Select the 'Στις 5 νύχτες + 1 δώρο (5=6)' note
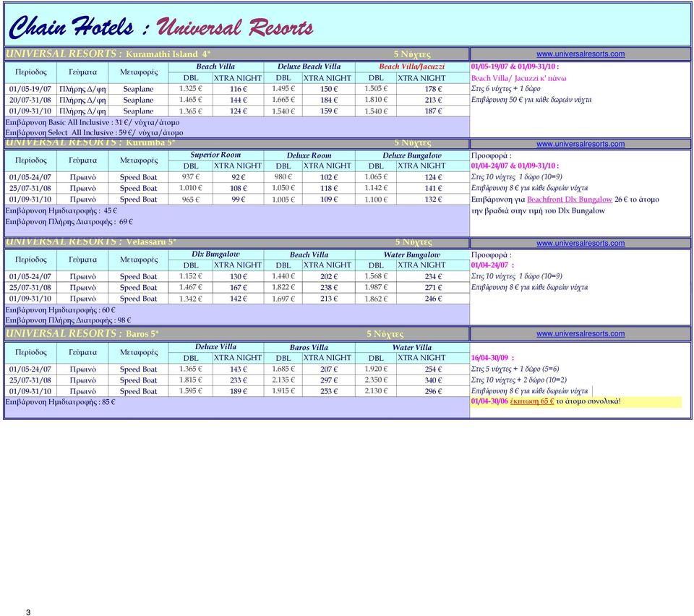This screenshot has height=616, width=694. [515, 369]
